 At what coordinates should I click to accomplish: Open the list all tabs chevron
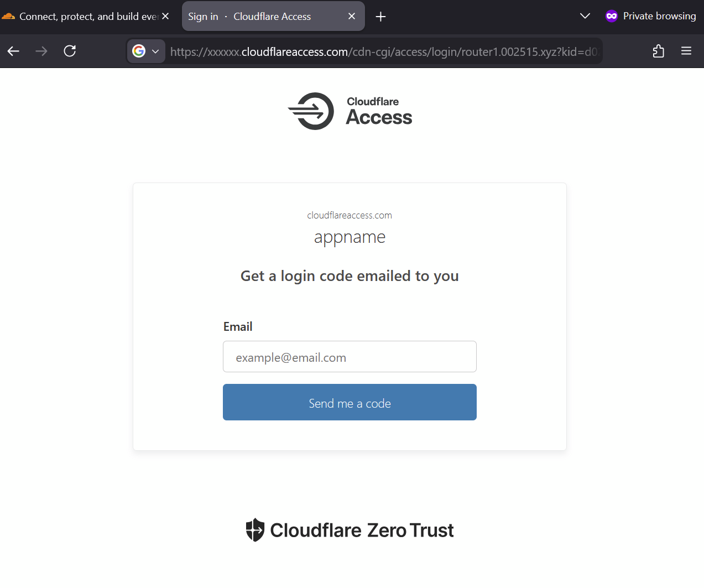(585, 16)
